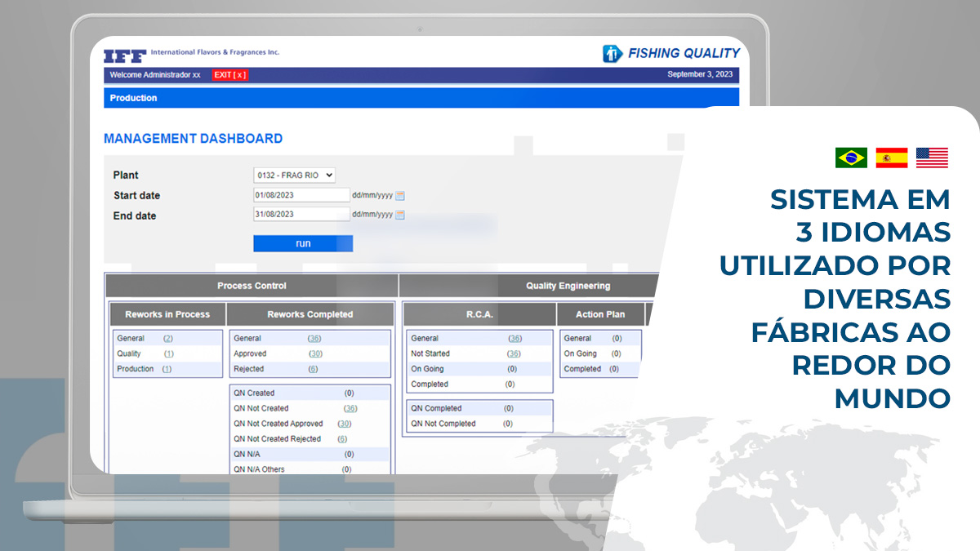Click inside the End date input field
This screenshot has height=551, width=980.
pos(301,215)
